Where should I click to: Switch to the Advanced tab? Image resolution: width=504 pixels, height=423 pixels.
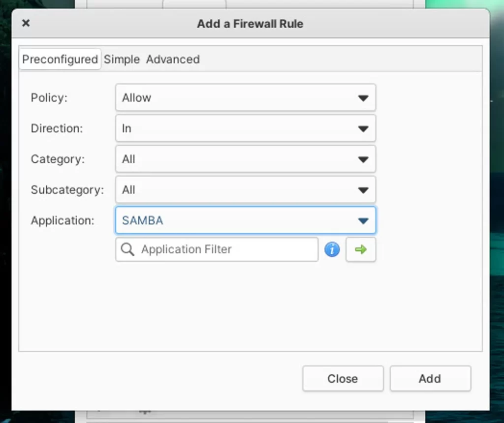point(173,60)
